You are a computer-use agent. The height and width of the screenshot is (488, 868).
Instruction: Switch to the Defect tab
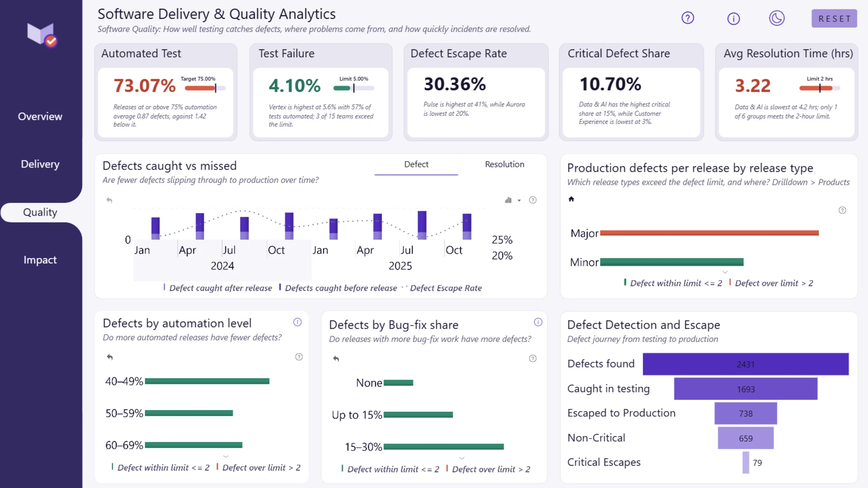(x=416, y=164)
